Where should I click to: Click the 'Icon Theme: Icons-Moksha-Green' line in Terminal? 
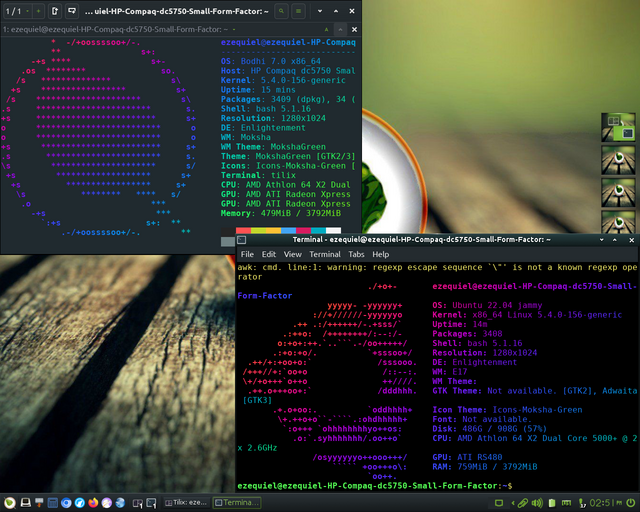tap(507, 410)
